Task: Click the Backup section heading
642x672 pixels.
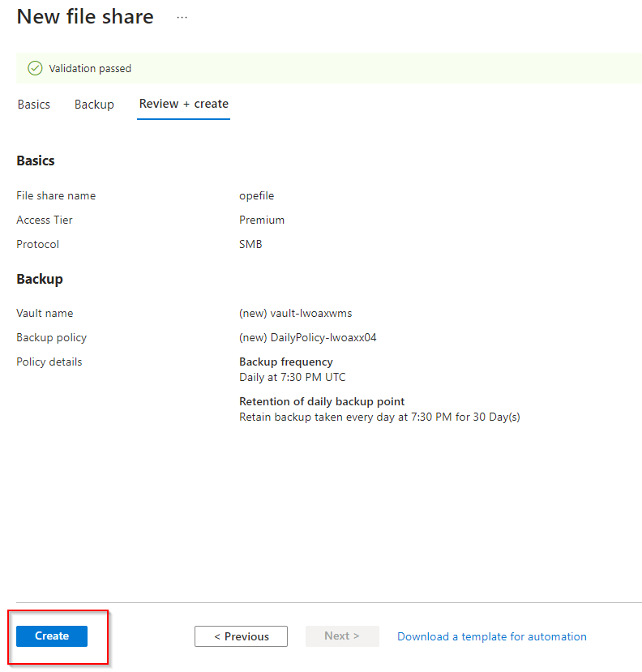Action: click(40, 279)
